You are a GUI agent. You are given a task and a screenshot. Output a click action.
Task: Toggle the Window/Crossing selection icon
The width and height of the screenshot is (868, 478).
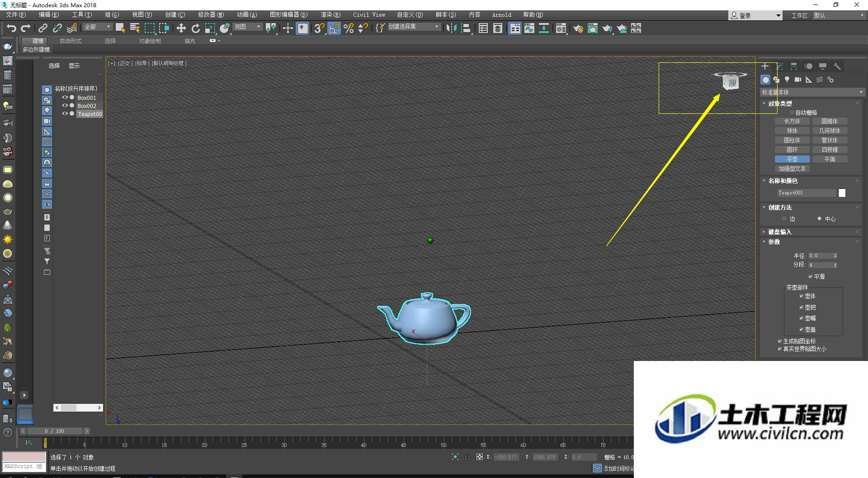tap(164, 28)
